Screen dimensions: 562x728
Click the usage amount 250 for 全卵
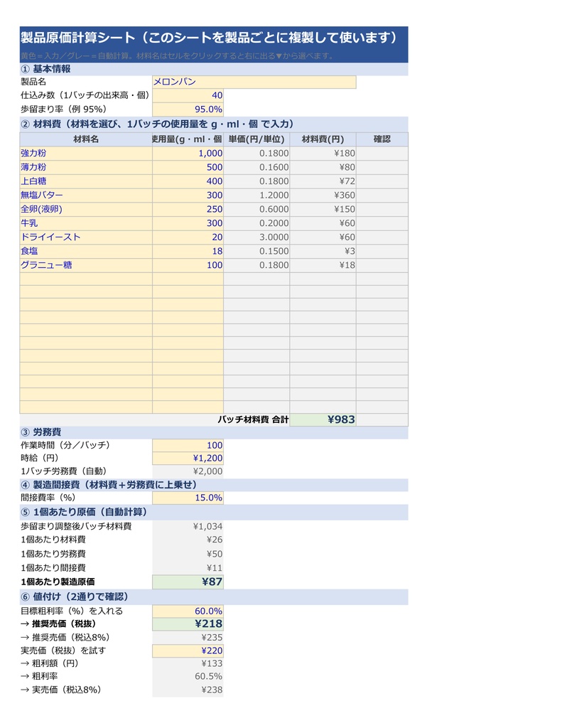coord(188,210)
